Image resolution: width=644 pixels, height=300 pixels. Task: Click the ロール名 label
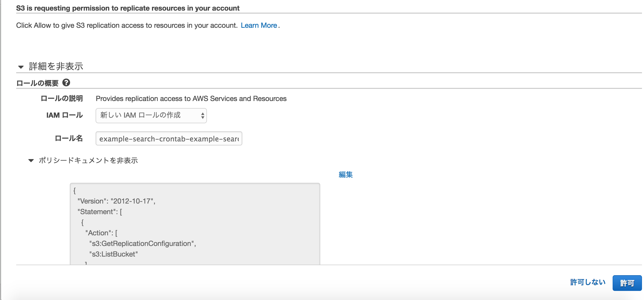[69, 138]
